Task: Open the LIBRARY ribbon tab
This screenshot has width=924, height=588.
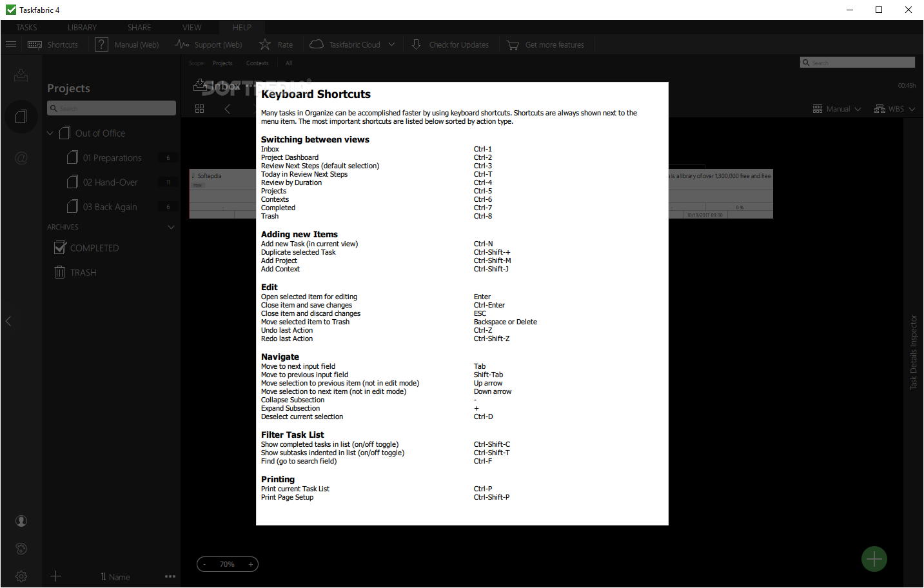Action: coord(82,28)
